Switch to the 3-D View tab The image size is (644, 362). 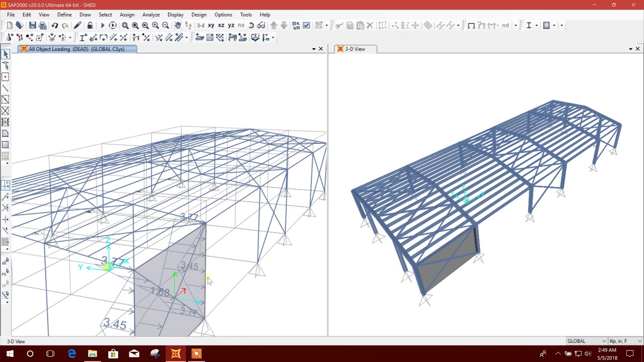355,49
